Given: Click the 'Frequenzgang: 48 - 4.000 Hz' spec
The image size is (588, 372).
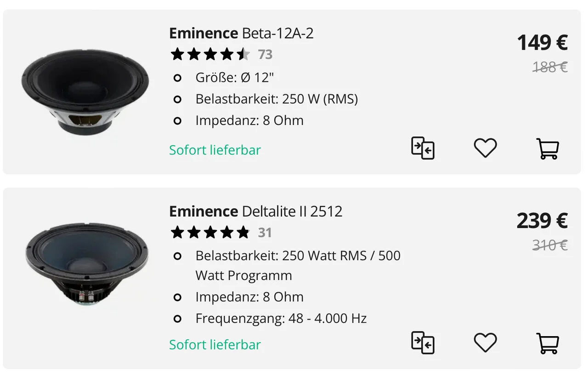Looking at the screenshot, I should coord(281,318).
